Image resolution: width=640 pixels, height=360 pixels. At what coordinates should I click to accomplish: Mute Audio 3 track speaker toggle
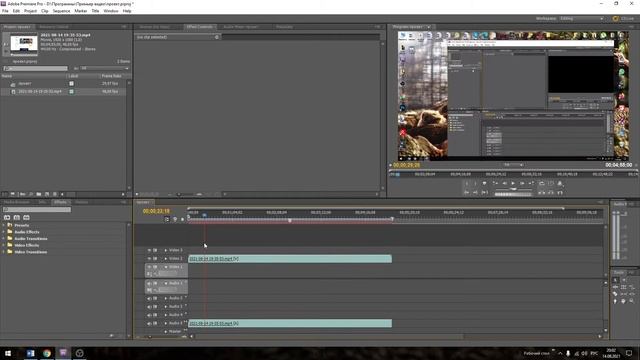tap(149, 307)
